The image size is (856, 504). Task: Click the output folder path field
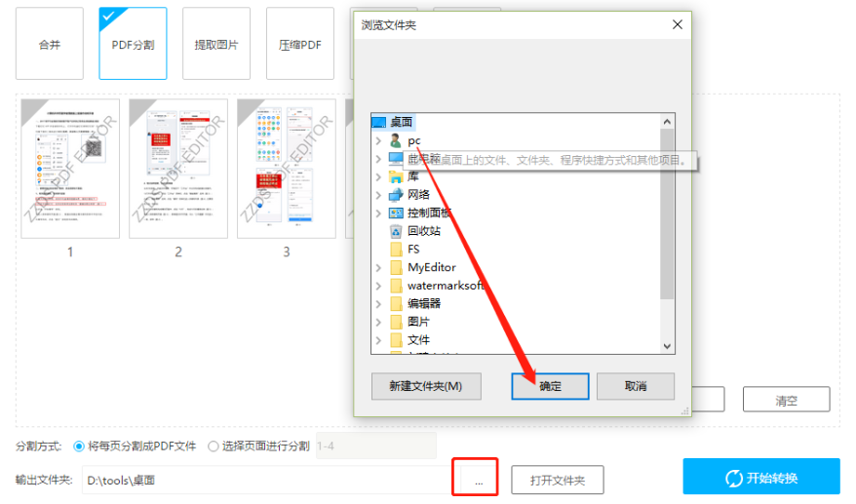(267, 480)
